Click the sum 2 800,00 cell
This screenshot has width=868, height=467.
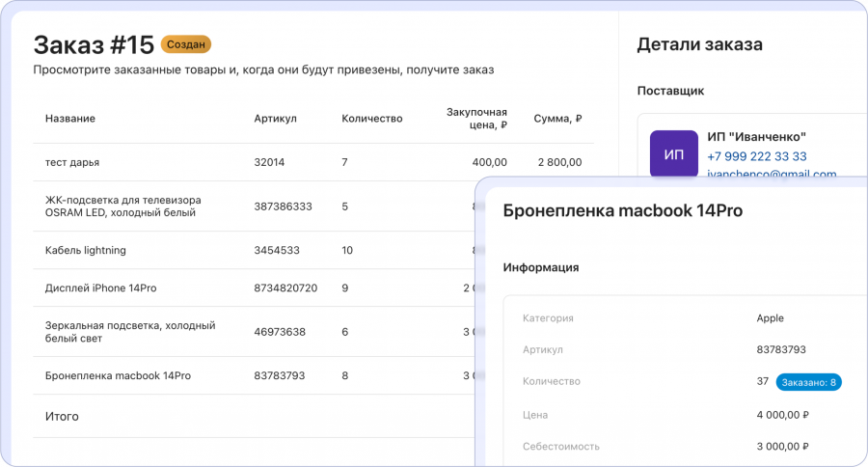point(559,162)
